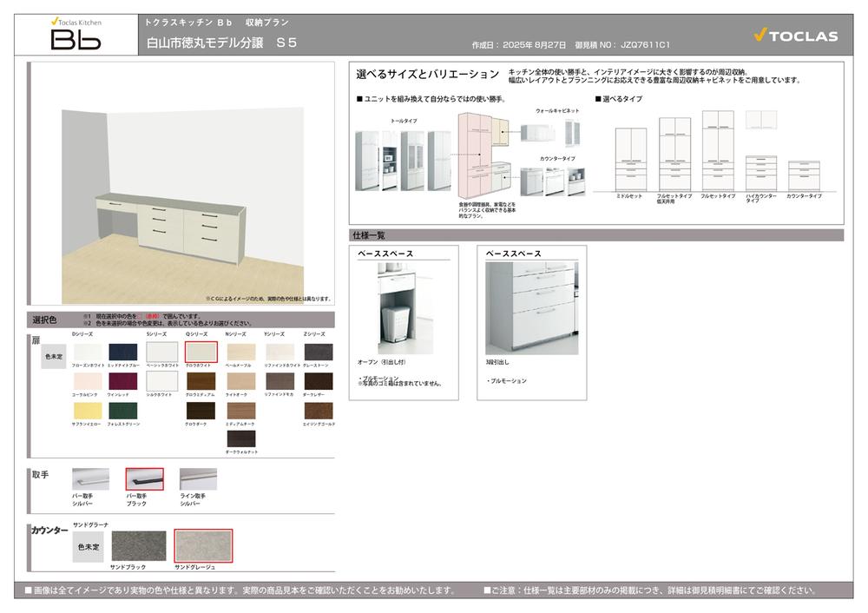Select the red-outlined Q series white swatch
This screenshot has width=868, height=613.
[201, 352]
